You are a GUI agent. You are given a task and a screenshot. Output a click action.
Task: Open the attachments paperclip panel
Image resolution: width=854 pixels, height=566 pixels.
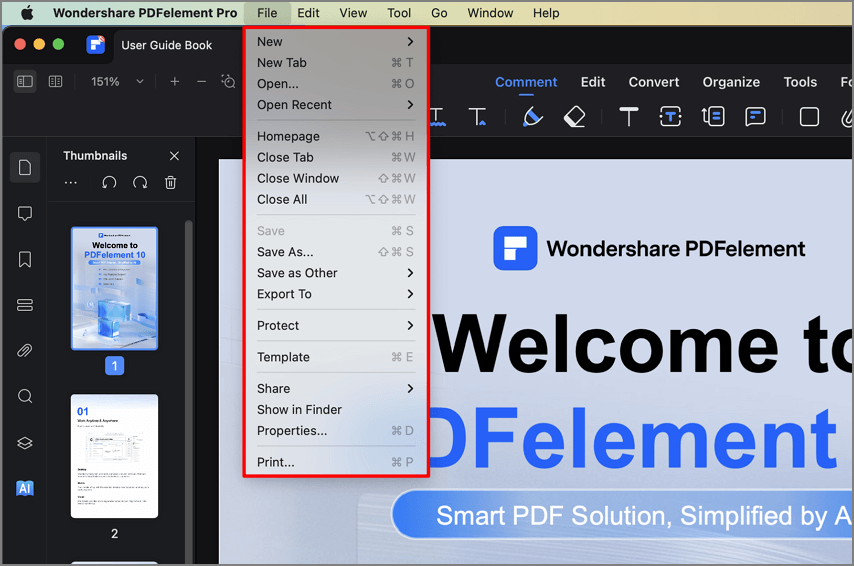coord(25,350)
